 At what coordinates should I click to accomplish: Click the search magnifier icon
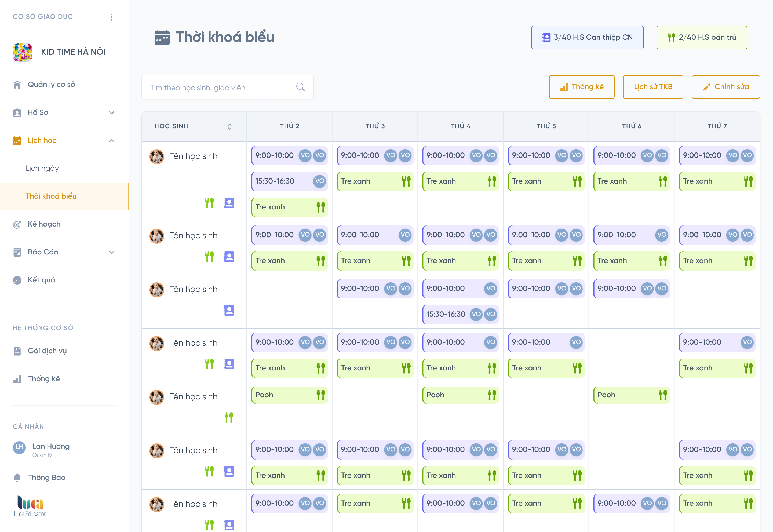pos(300,87)
